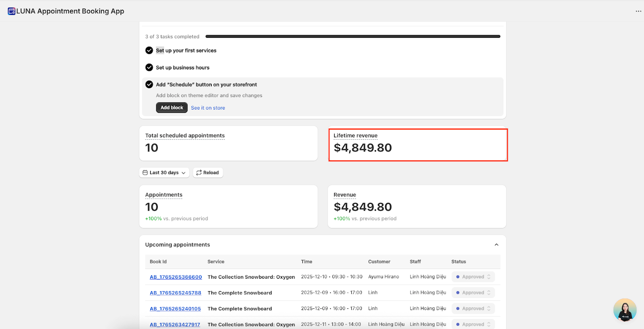Open the support chat avatar
The width and height of the screenshot is (644, 329).
point(625,310)
